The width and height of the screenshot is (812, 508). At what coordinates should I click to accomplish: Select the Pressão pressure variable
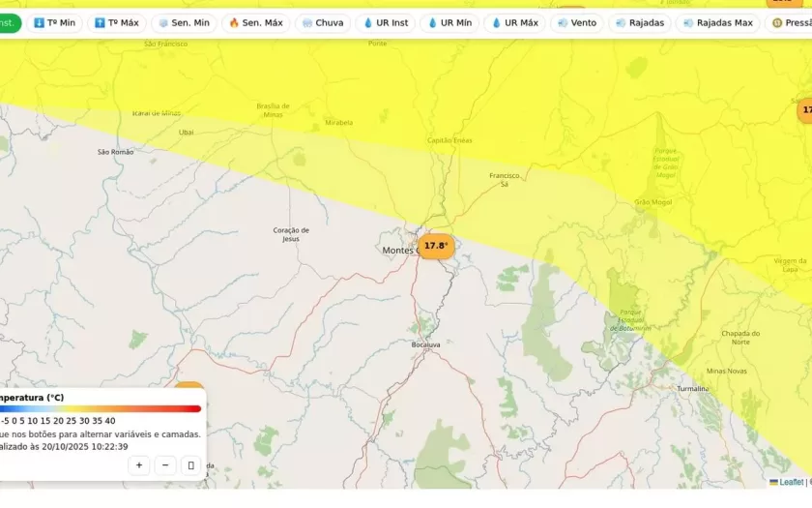(x=790, y=23)
